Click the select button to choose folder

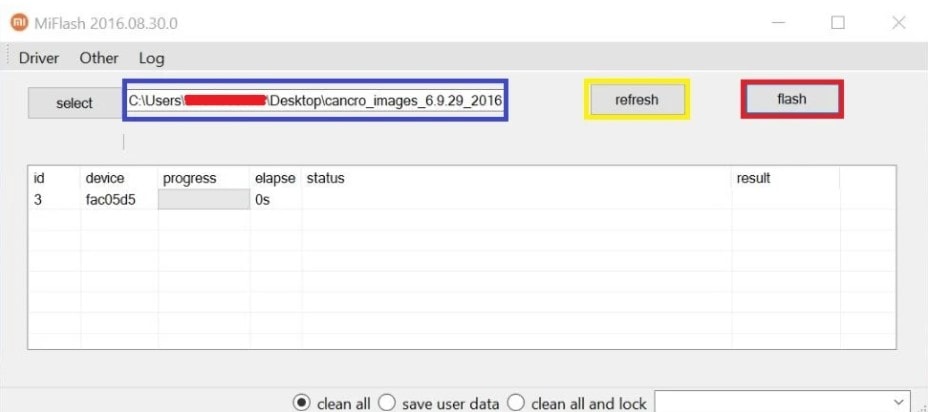75,103
